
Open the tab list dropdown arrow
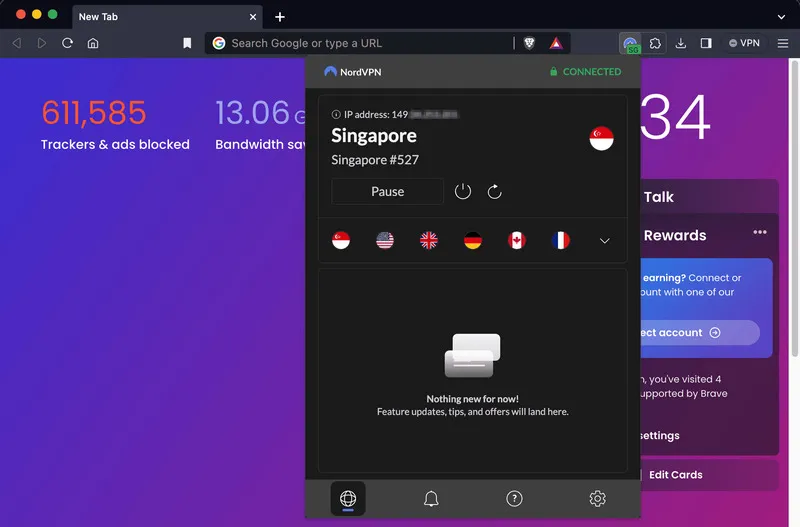781,17
